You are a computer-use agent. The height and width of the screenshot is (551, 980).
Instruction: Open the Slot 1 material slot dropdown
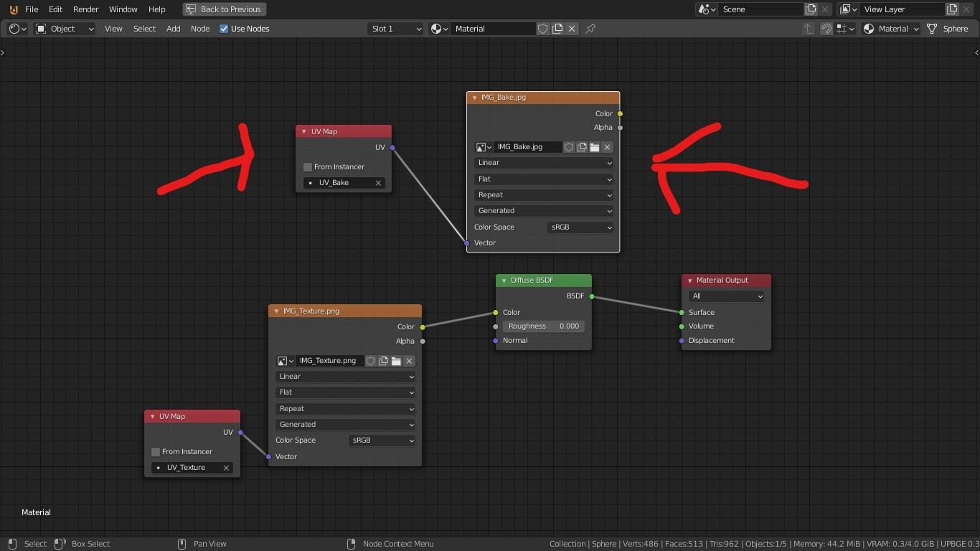395,29
